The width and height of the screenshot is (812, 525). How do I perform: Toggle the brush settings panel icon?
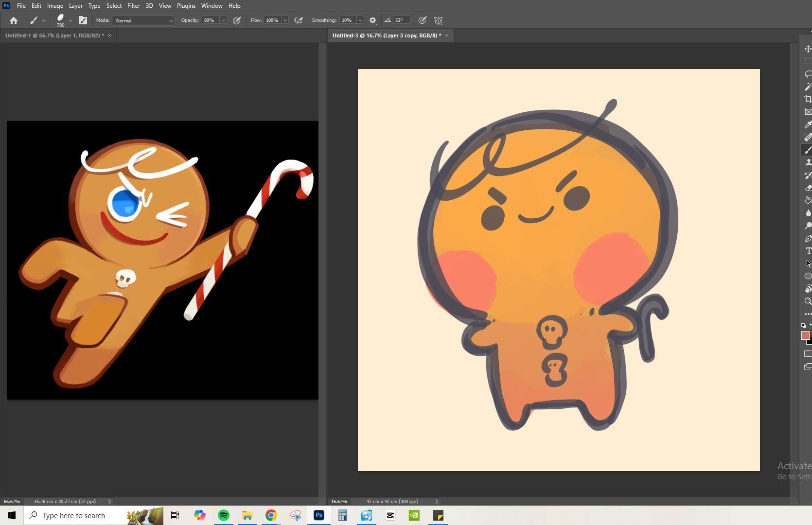[83, 20]
